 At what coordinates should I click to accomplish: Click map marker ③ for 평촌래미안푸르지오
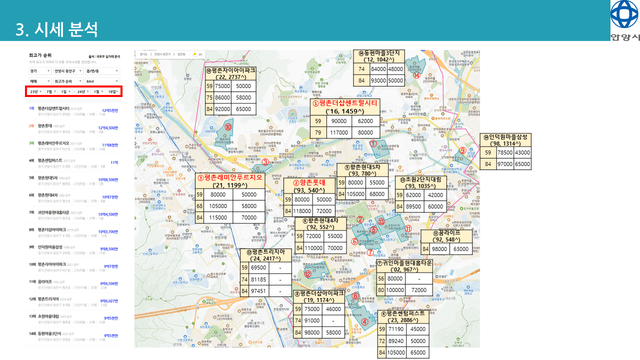pos(265,162)
